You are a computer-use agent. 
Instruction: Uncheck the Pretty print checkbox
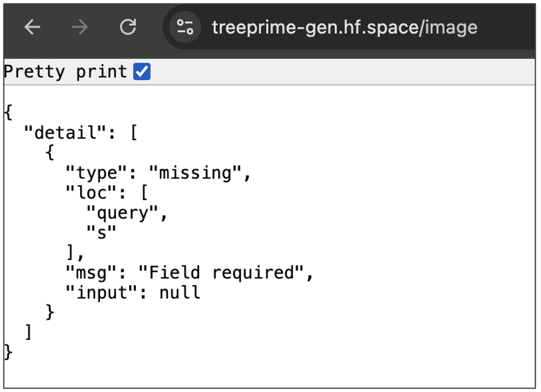click(x=142, y=72)
